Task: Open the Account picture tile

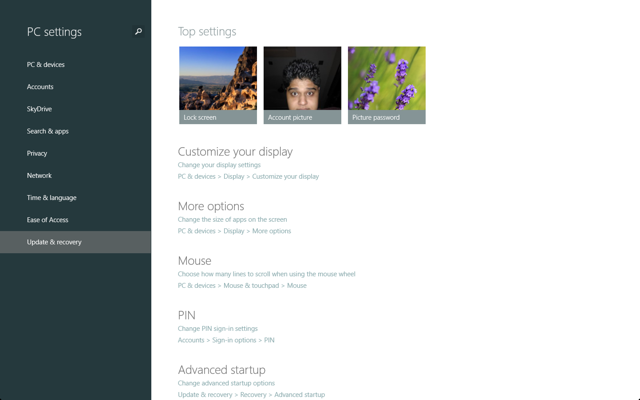Action: pyautogui.click(x=303, y=85)
